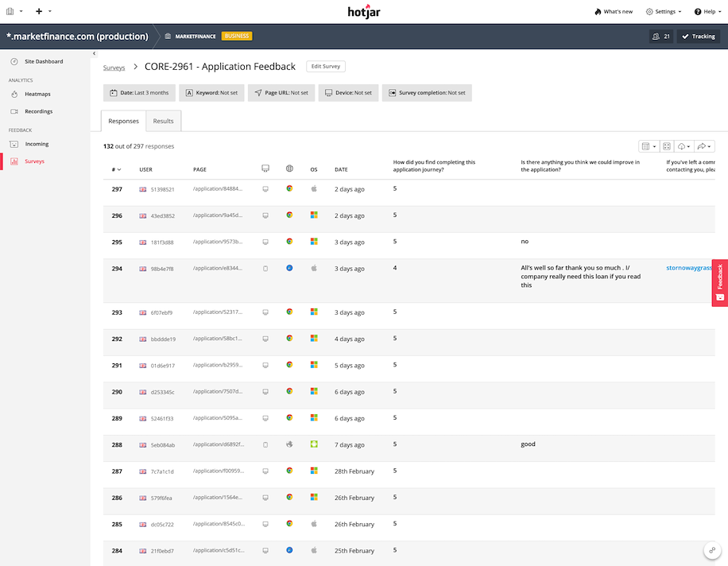The image size is (728, 566).
Task: Click the Recordings camera icon
Action: point(14,111)
